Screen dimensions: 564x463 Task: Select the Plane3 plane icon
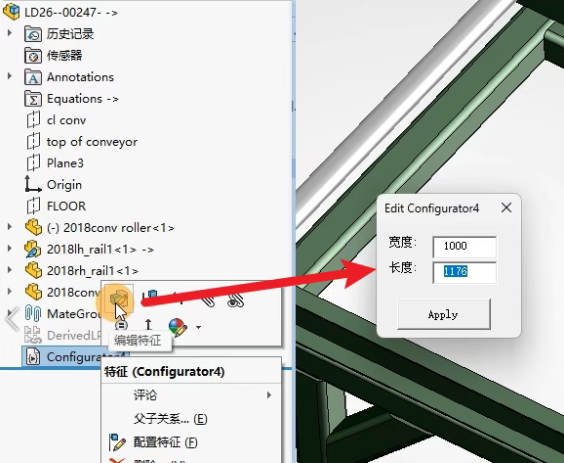(x=33, y=163)
